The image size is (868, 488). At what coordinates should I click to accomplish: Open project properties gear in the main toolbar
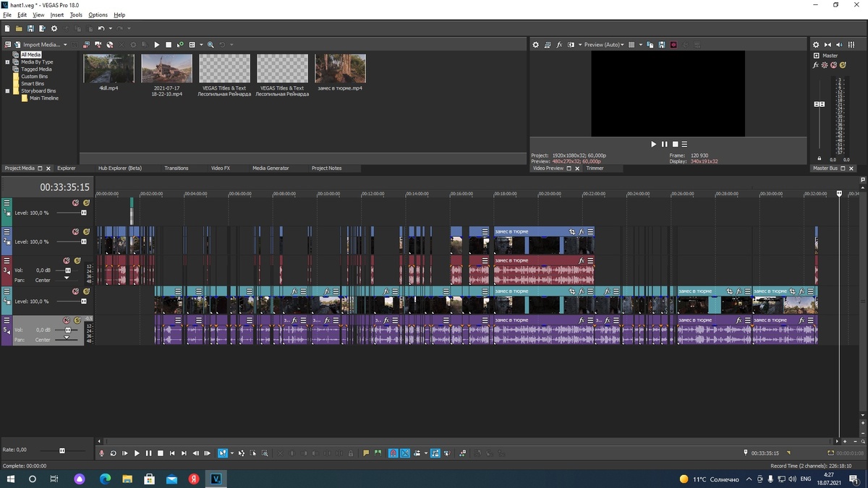54,28
